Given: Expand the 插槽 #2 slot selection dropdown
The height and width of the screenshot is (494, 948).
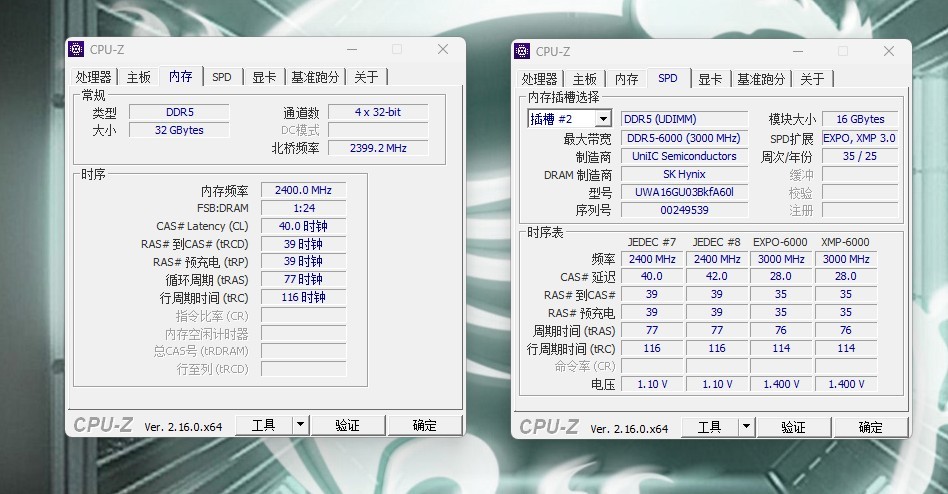Looking at the screenshot, I should click(x=603, y=119).
